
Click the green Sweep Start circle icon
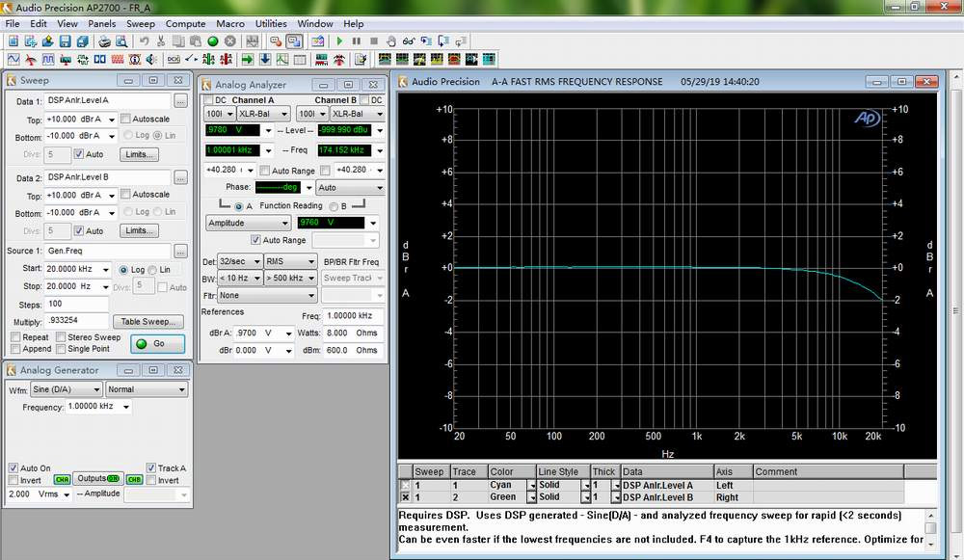(213, 41)
